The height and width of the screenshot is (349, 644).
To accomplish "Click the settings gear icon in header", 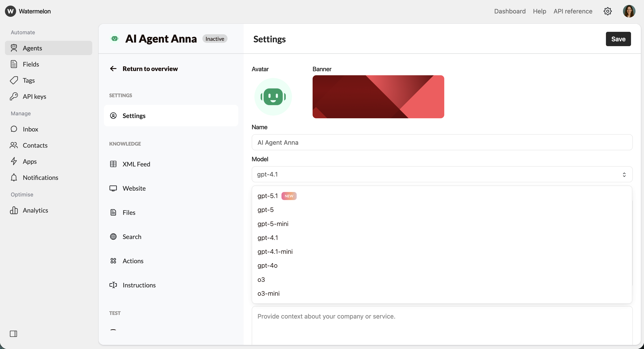I will coord(608,11).
